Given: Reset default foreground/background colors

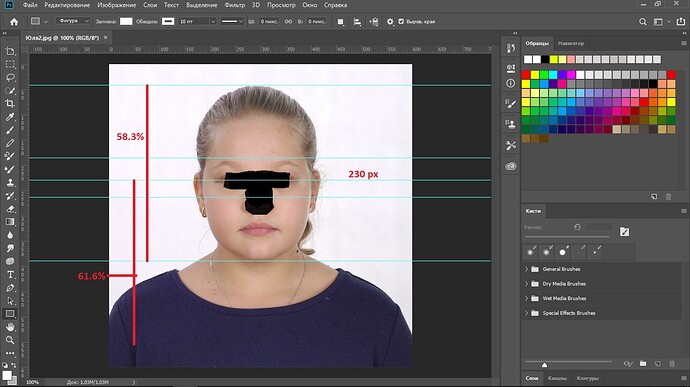Looking at the screenshot, I should [5, 365].
